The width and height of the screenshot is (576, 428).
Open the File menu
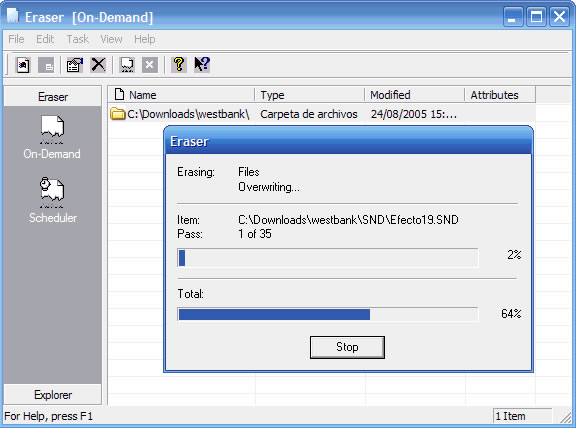[x=16, y=39]
